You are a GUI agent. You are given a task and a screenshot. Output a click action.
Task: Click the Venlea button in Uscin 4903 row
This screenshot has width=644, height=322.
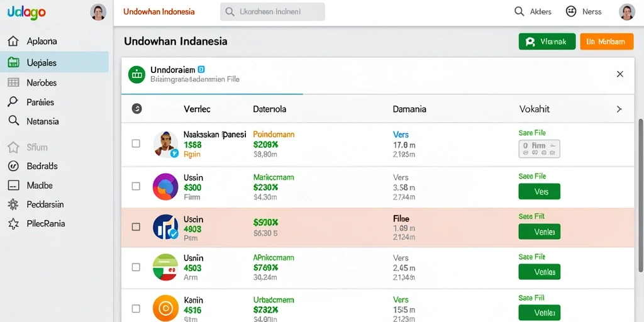(x=539, y=231)
